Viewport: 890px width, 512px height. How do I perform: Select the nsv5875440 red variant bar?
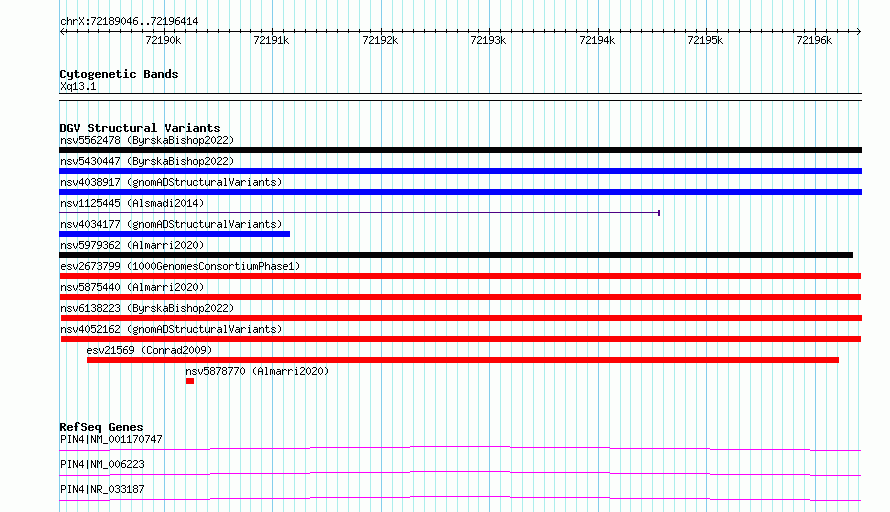pos(460,297)
